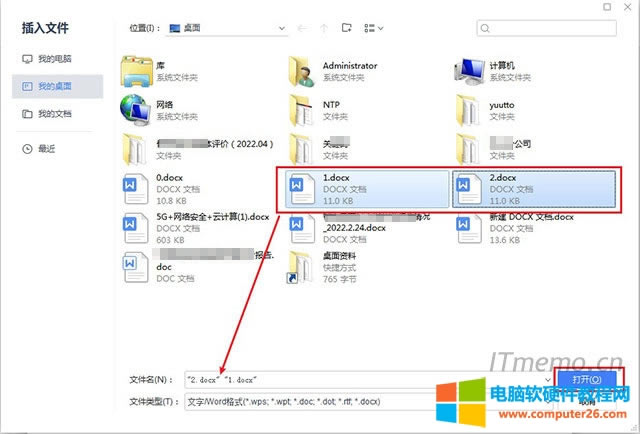The width and height of the screenshot is (640, 434).
Task: Click the 13.6 KB size text
Action: pos(504,240)
